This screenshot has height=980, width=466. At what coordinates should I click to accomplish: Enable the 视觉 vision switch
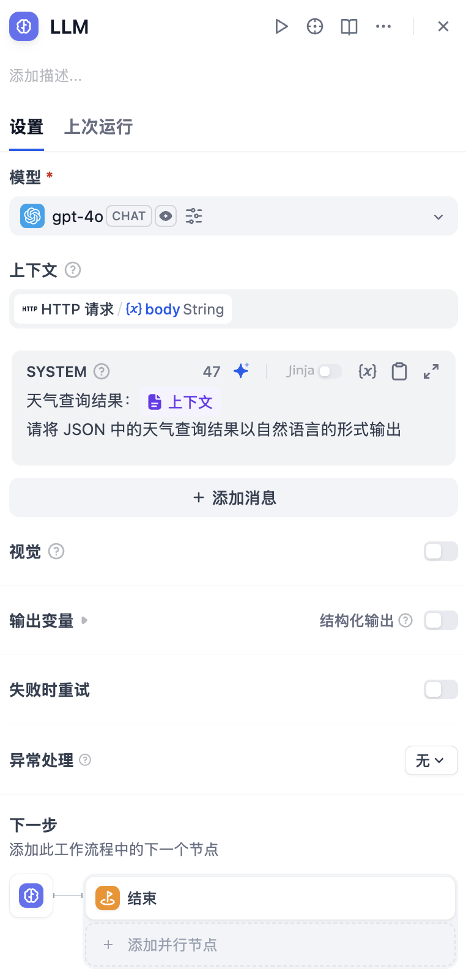440,551
